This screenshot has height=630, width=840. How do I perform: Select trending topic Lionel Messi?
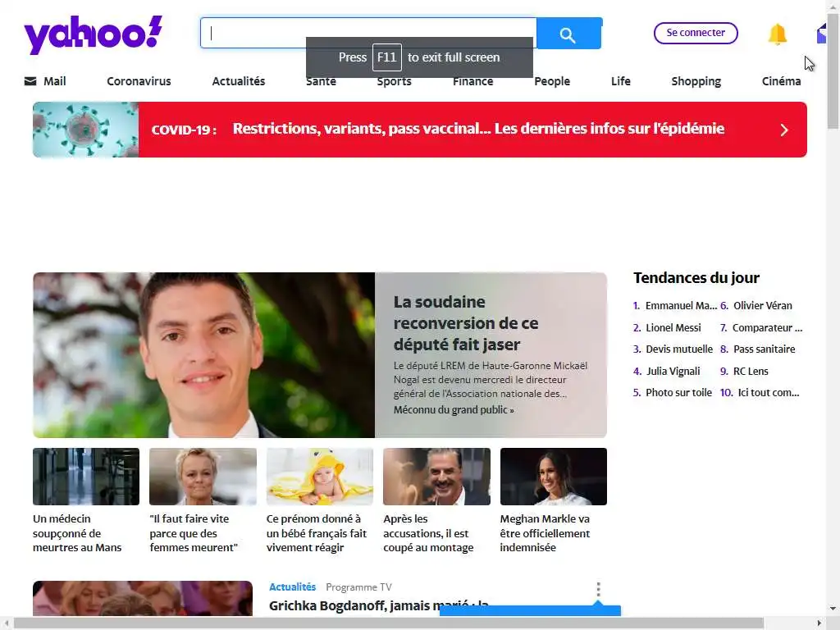pos(673,327)
